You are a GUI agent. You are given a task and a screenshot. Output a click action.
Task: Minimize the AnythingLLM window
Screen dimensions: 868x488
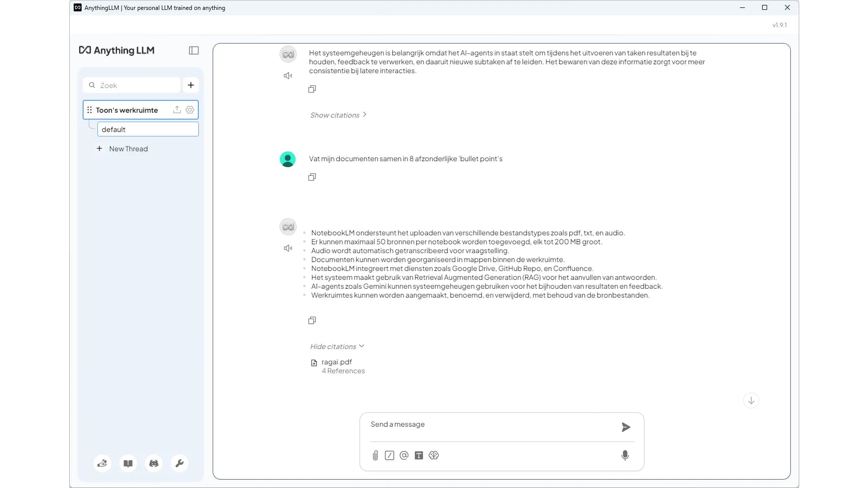pos(742,7)
